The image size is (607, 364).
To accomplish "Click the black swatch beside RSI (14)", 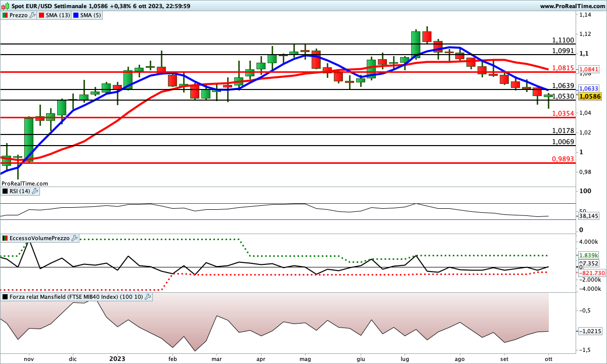I will (x=5, y=191).
